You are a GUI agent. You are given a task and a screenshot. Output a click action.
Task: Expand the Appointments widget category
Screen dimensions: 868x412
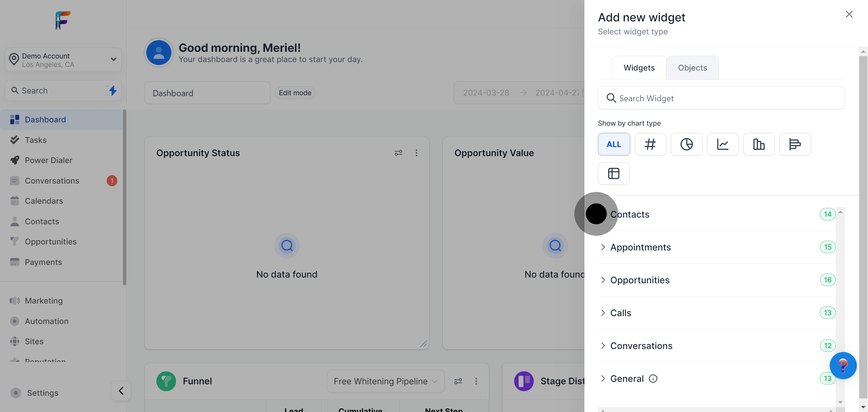640,247
